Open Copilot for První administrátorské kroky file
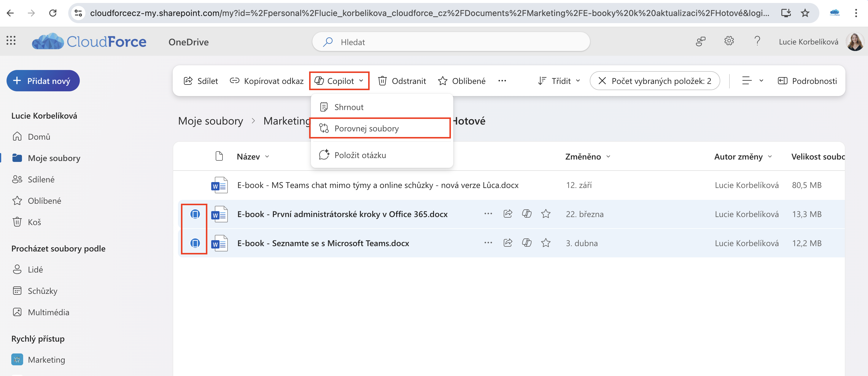 [x=527, y=214]
